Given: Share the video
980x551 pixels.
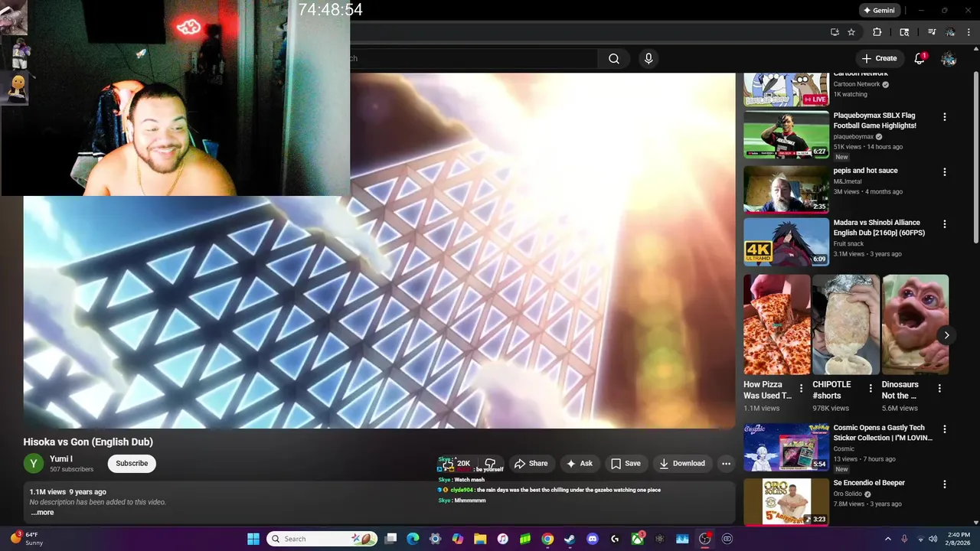Looking at the screenshot, I should [x=531, y=463].
